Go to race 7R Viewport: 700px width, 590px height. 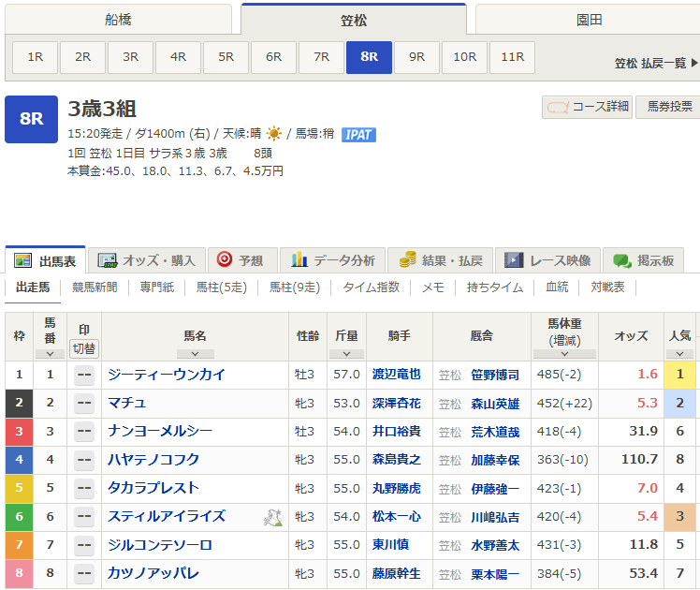[321, 57]
